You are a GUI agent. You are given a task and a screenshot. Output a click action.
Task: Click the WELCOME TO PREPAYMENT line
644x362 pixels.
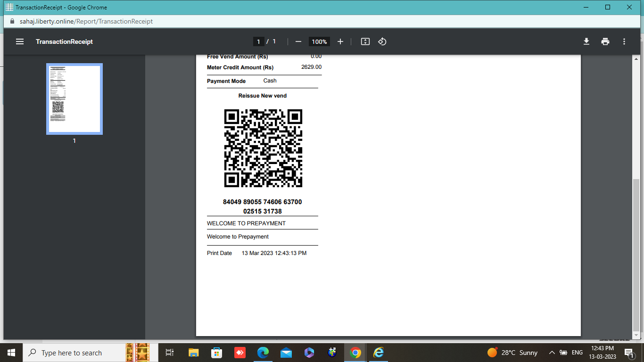coord(246,223)
